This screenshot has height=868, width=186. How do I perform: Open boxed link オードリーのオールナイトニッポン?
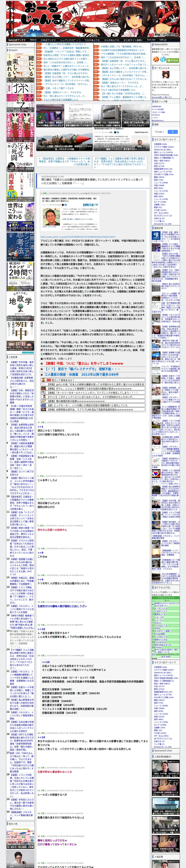(x=93, y=393)
